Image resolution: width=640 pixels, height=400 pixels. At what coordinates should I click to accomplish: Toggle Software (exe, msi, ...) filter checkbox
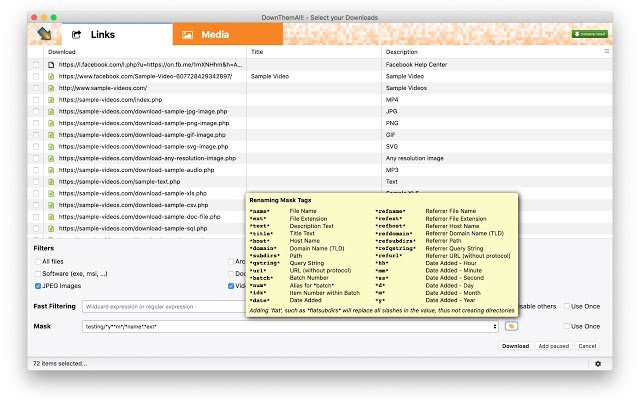point(38,273)
